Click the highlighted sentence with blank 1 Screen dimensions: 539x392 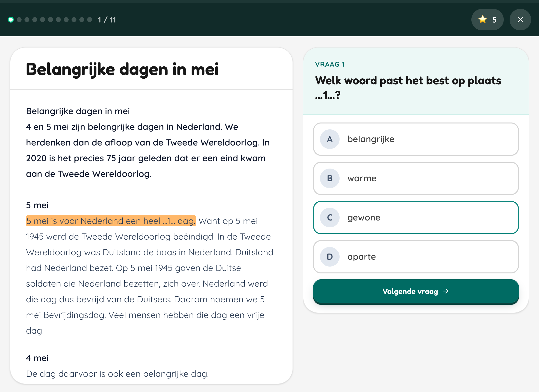pyautogui.click(x=111, y=221)
